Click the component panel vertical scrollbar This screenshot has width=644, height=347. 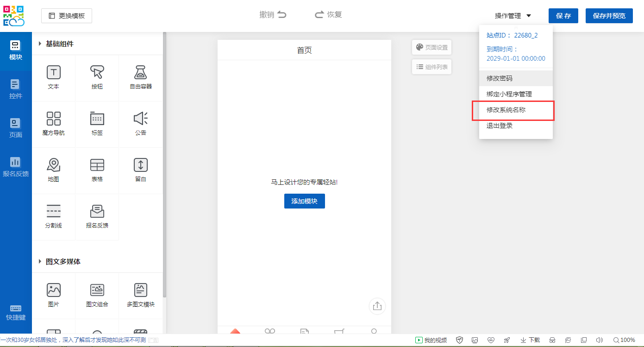coord(164,162)
